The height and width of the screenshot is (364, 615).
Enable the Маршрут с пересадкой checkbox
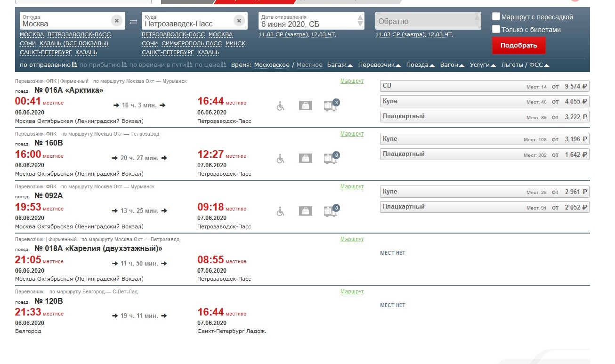point(496,17)
